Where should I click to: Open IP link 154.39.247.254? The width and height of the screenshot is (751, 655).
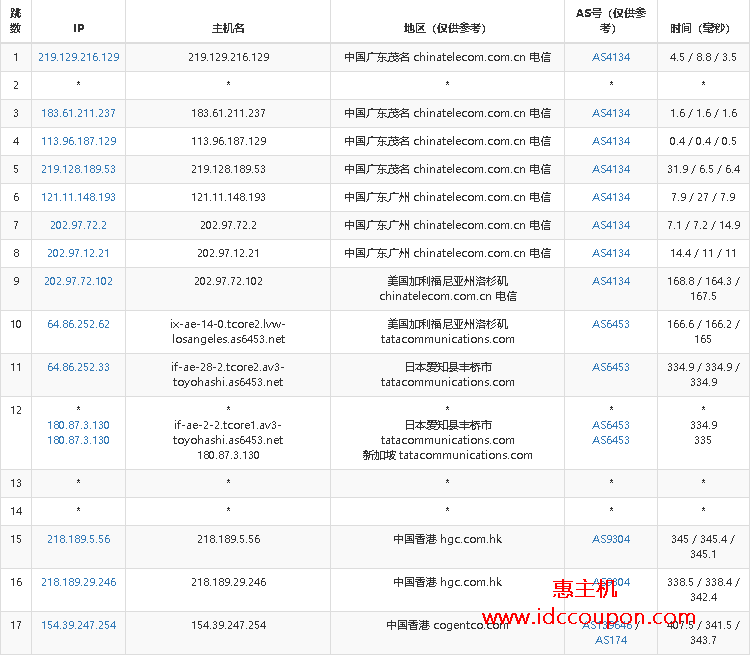coord(78,625)
